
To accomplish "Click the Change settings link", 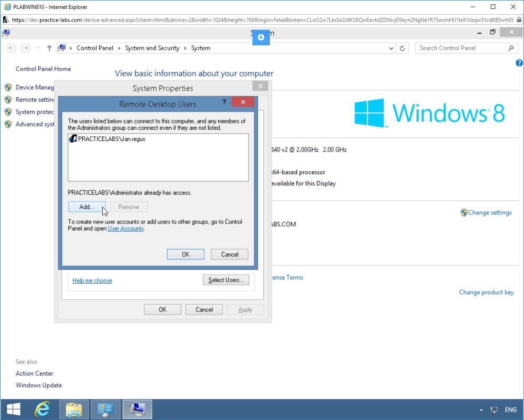I will [490, 212].
